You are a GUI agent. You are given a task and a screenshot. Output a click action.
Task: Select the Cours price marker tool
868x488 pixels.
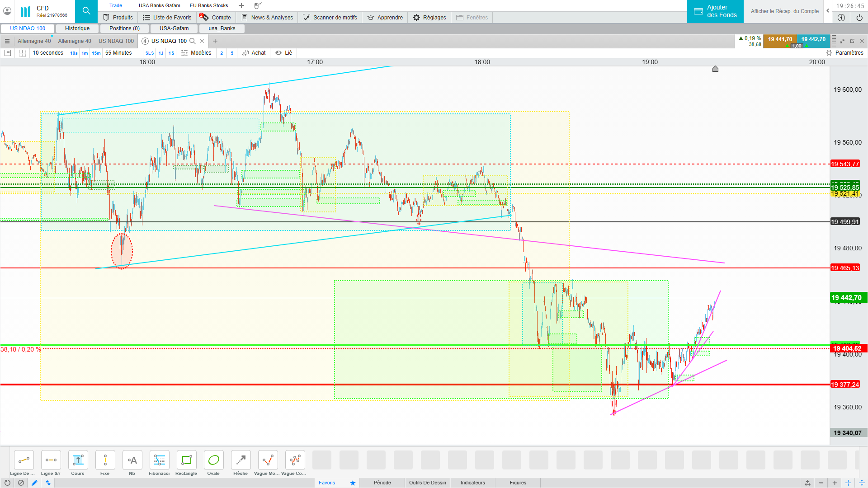click(78, 460)
